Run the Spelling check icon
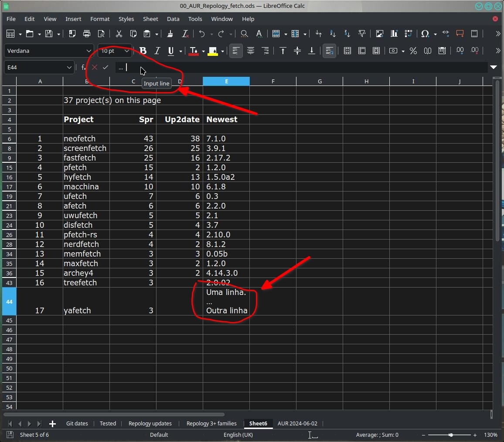 pyautogui.click(x=259, y=34)
